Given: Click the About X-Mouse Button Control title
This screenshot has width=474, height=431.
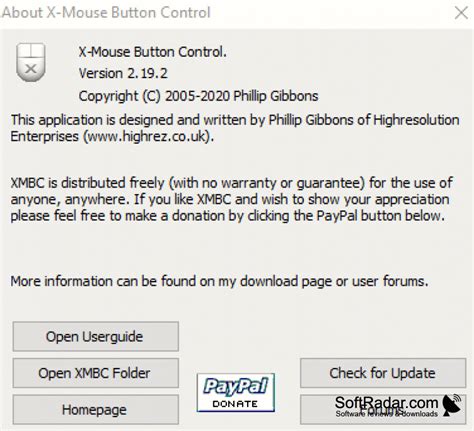Looking at the screenshot, I should [106, 13].
